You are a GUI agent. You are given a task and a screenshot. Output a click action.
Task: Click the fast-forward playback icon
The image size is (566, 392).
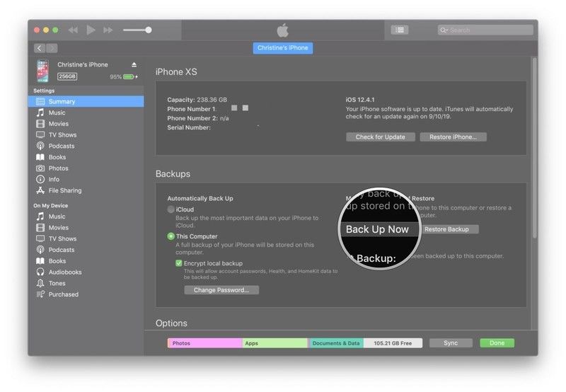point(108,30)
